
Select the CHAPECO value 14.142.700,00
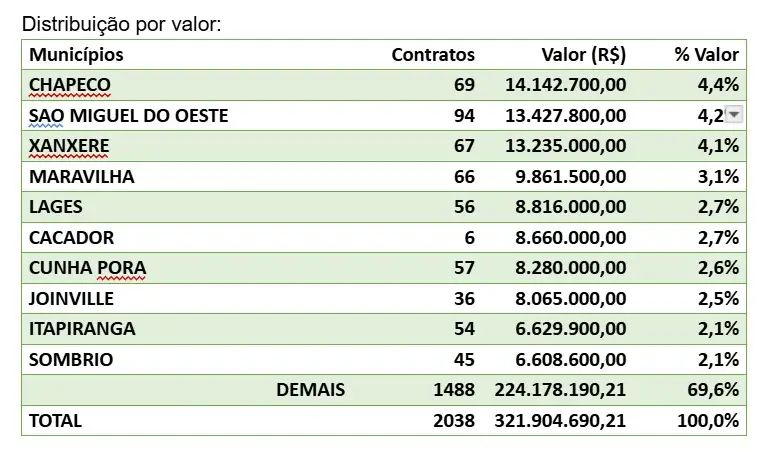point(560,84)
